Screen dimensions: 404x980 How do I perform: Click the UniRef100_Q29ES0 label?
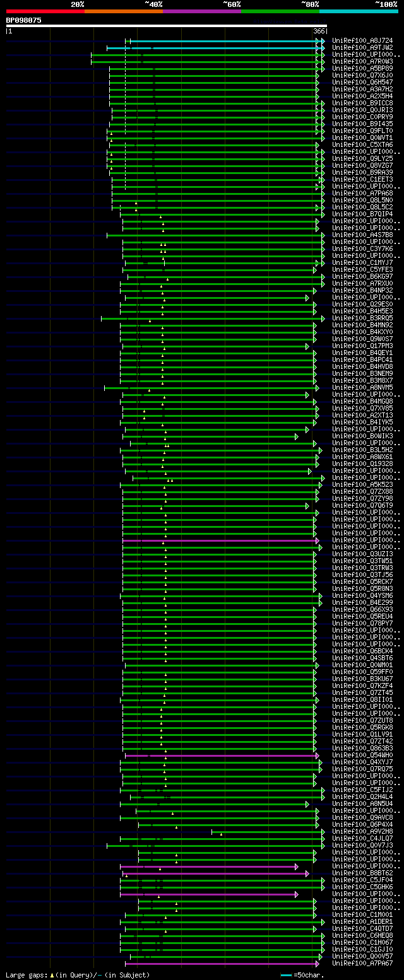click(362, 305)
